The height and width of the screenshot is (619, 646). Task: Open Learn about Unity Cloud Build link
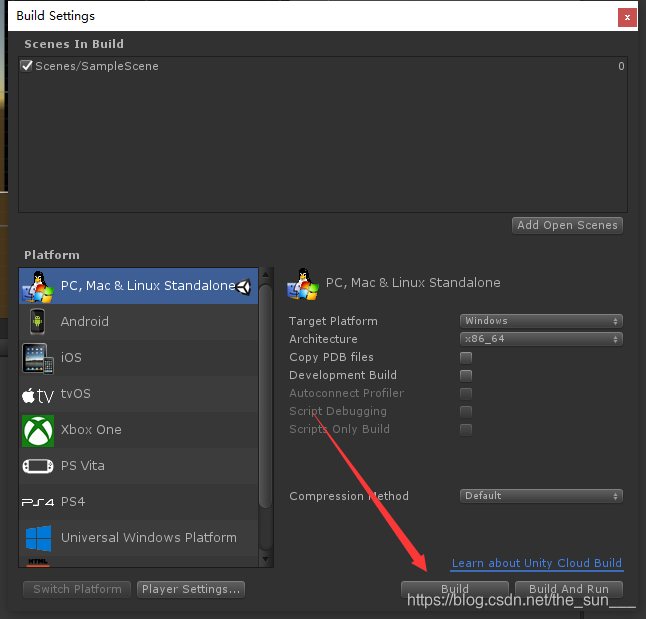537,563
